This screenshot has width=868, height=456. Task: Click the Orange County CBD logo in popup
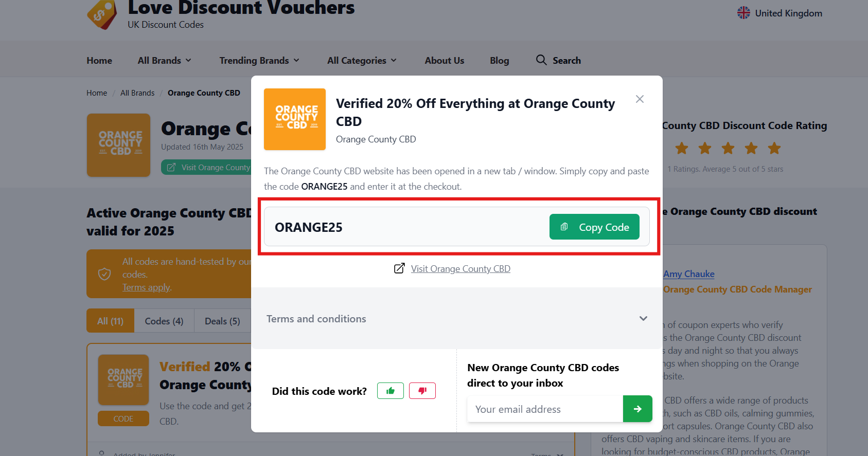(295, 119)
